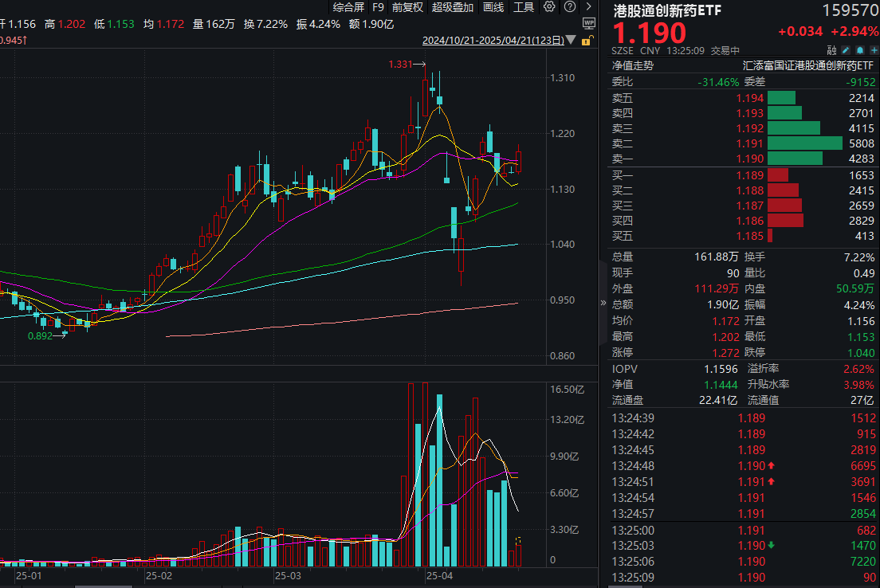The image size is (880, 588).
Task: Open the 净值走势 link
Action: point(632,66)
